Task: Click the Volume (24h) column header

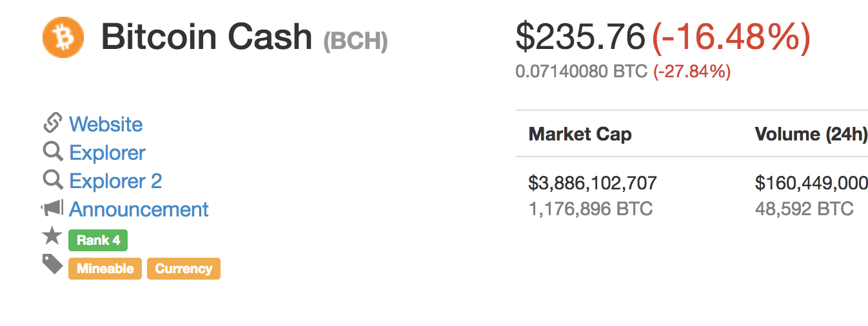Action: coord(811,134)
